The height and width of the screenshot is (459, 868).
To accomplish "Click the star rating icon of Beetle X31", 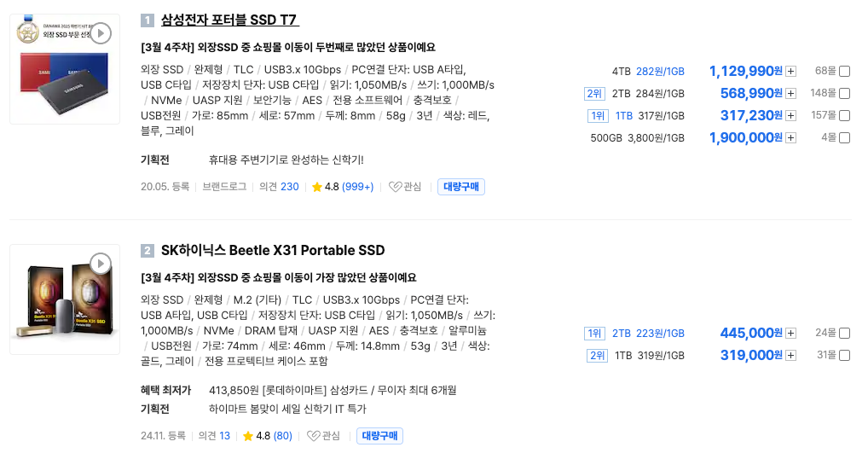I will (x=248, y=436).
